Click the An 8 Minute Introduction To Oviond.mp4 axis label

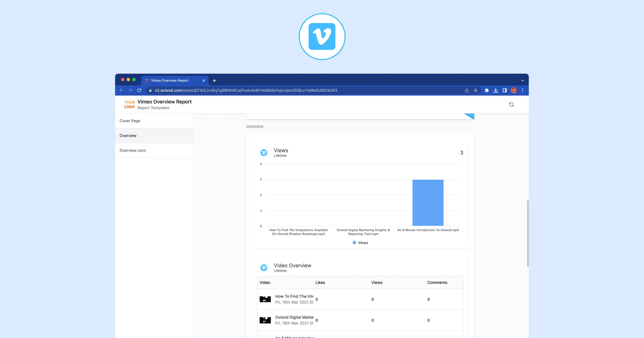(x=428, y=230)
